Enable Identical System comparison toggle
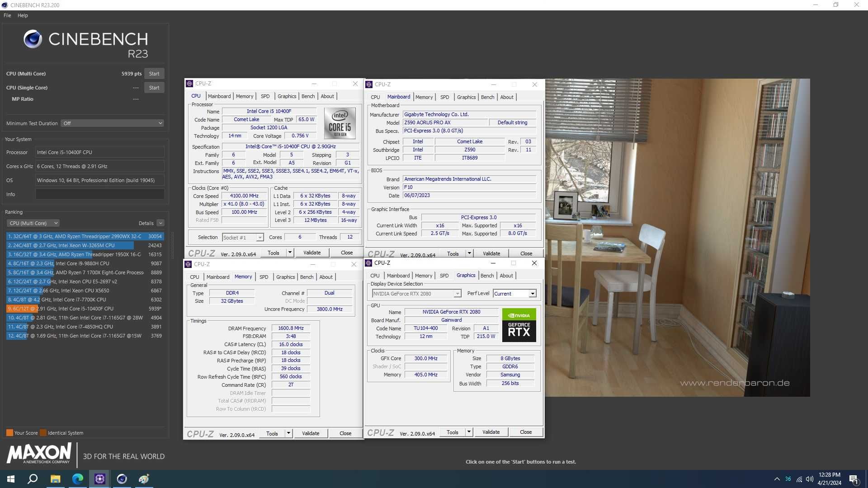 (x=45, y=432)
